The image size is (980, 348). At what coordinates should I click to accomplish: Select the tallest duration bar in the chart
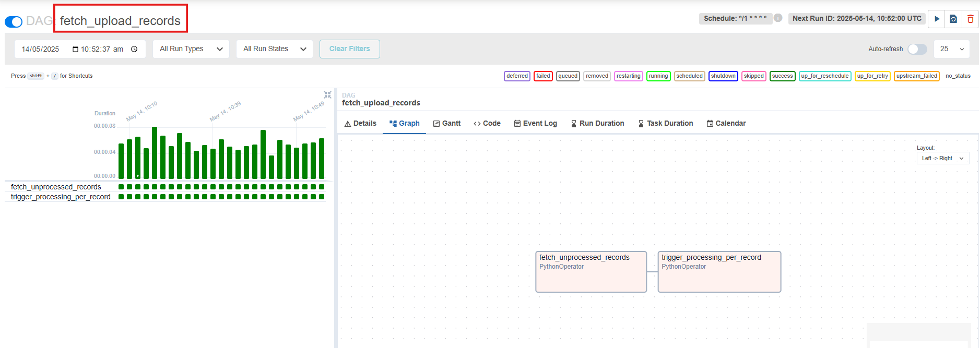(x=155, y=153)
